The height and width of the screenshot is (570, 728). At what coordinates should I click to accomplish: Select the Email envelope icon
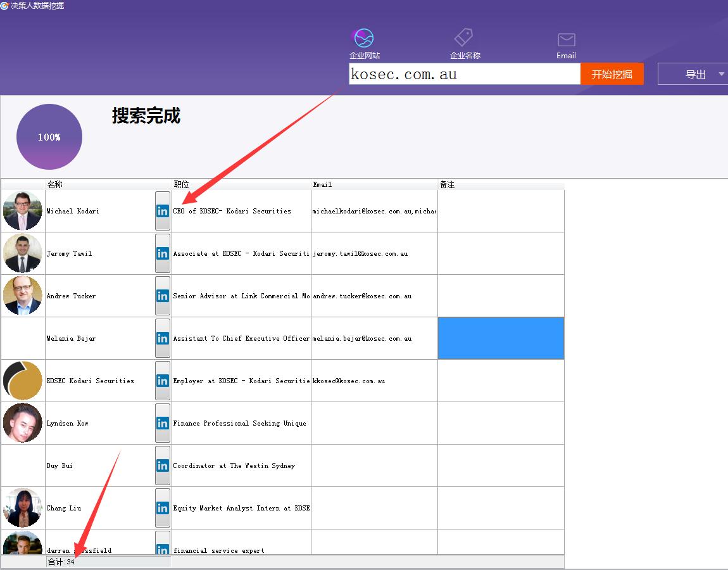566,39
